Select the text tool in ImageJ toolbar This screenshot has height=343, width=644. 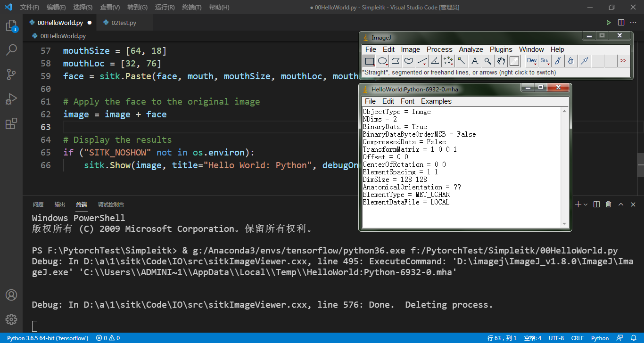(475, 61)
